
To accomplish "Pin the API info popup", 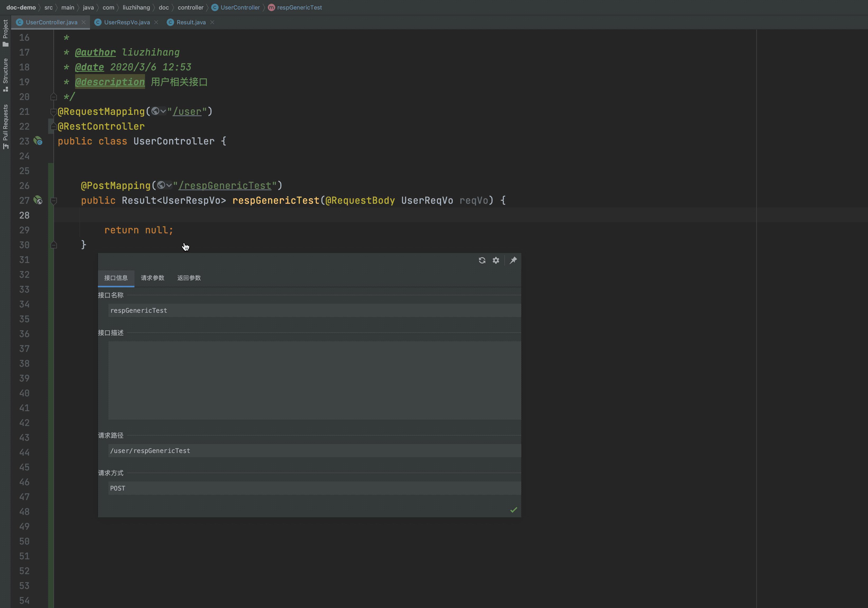I will click(x=513, y=260).
